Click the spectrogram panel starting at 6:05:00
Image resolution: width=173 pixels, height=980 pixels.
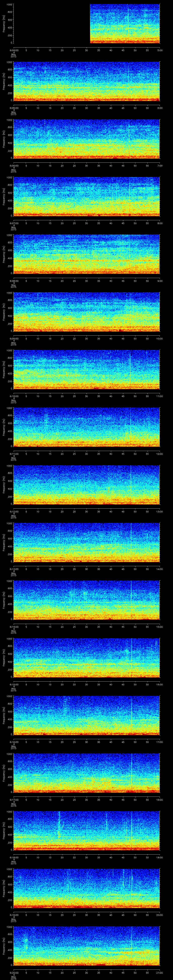(x=87, y=81)
